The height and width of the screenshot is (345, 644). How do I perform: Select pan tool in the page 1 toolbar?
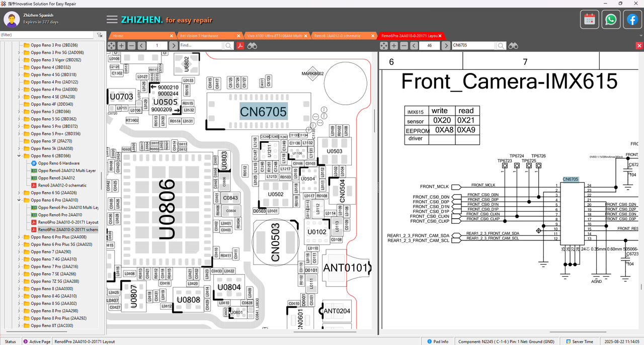111,46
